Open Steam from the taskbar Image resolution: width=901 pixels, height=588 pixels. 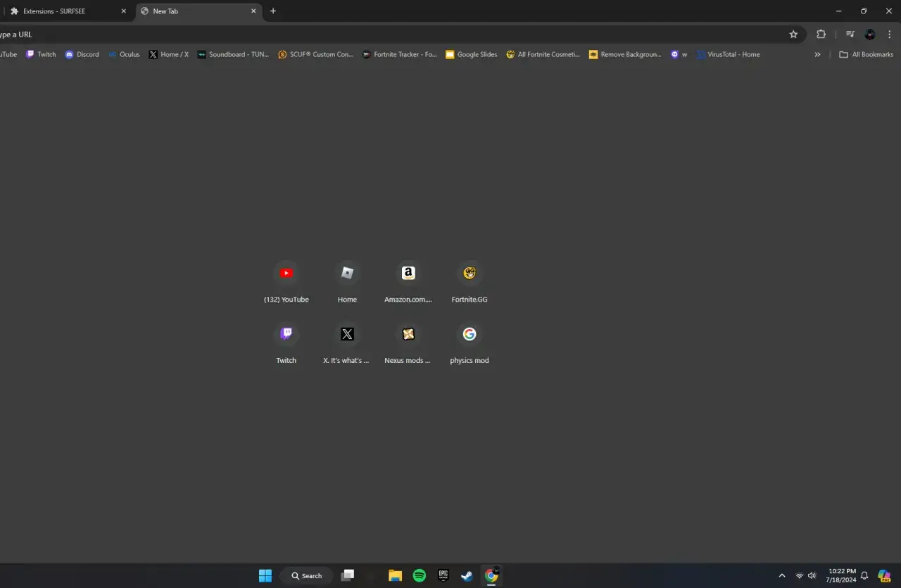point(467,575)
